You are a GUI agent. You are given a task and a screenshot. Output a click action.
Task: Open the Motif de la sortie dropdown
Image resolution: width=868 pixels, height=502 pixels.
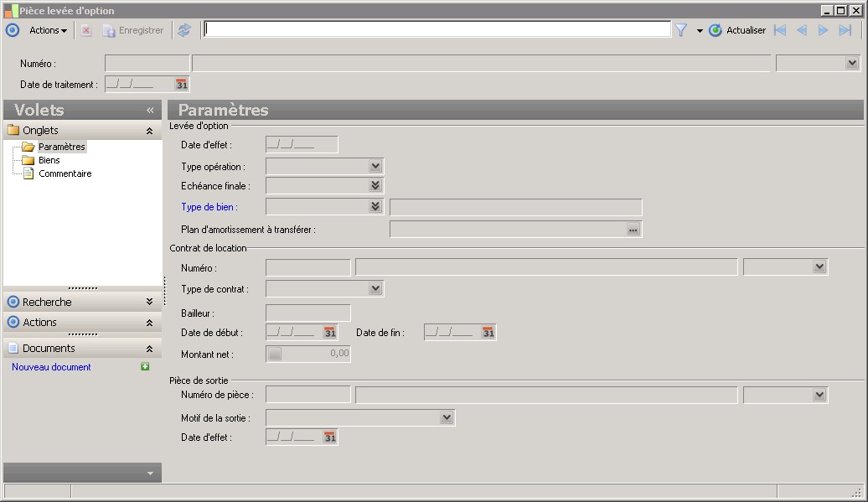pyautogui.click(x=447, y=417)
